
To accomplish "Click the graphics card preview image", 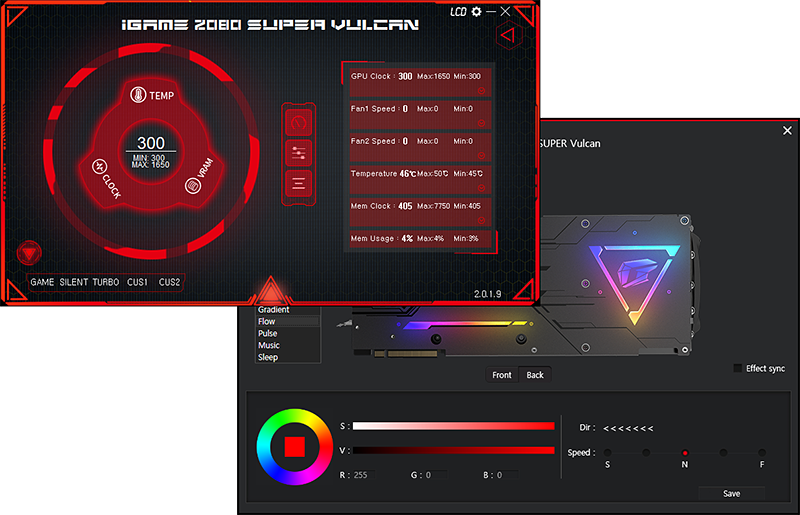I will [x=526, y=286].
